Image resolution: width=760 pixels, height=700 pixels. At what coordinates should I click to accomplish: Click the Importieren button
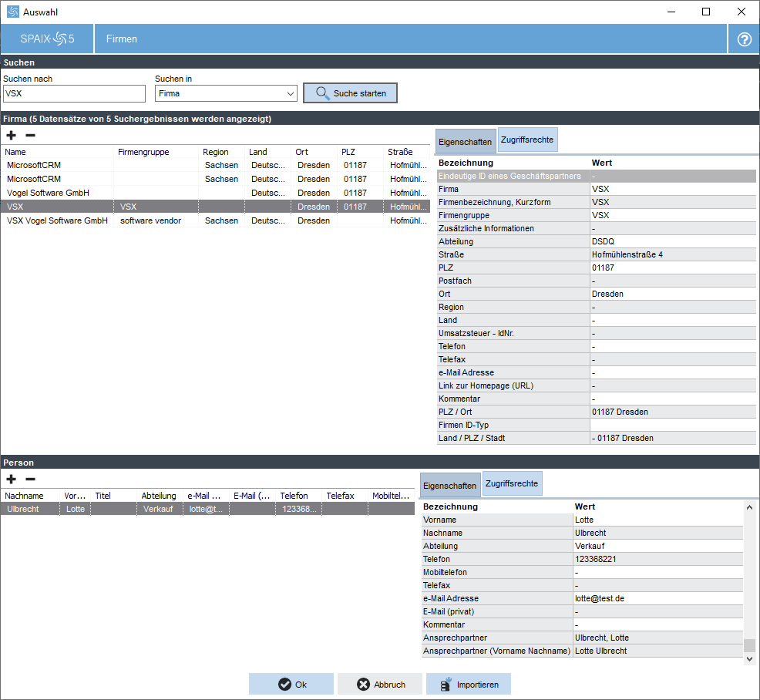[469, 685]
